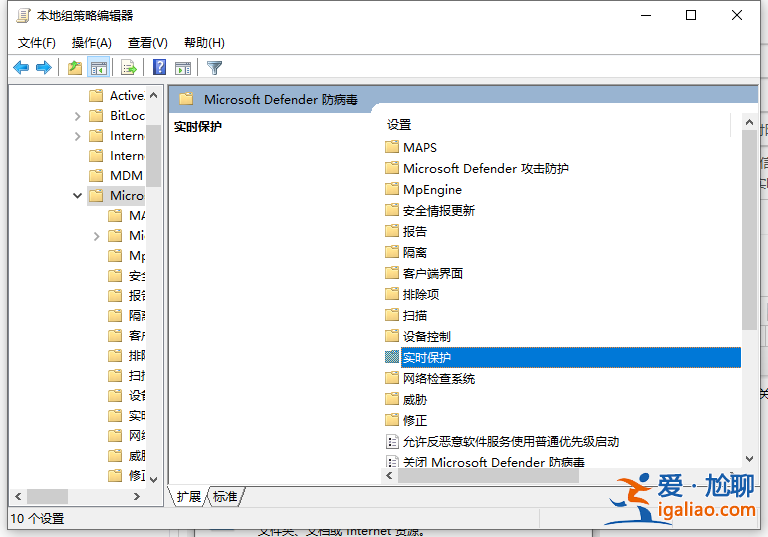Open the MAPS folder in settings list
Viewport: 768px width, 537px height.
coord(419,147)
